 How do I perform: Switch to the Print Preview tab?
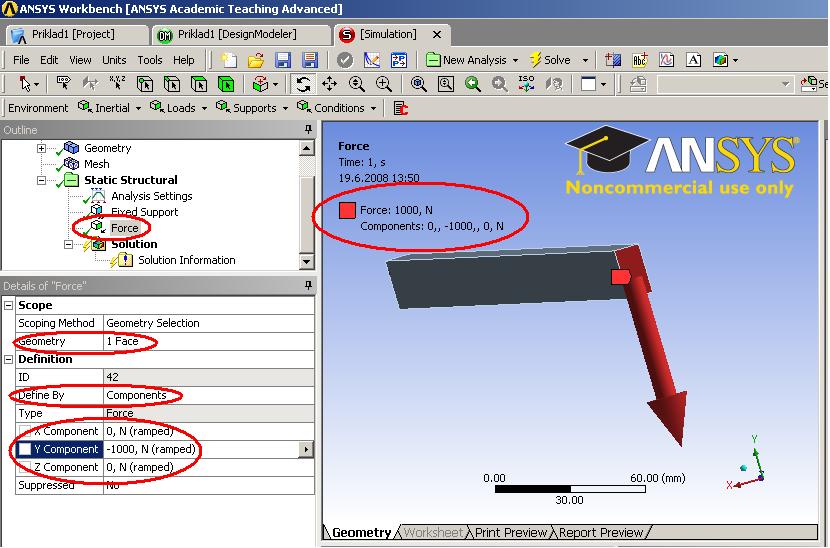coord(510,532)
